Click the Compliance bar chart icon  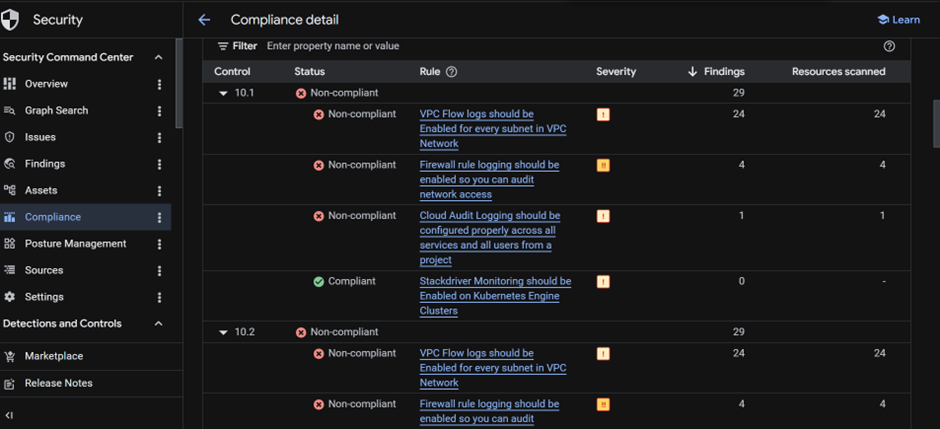tap(10, 217)
